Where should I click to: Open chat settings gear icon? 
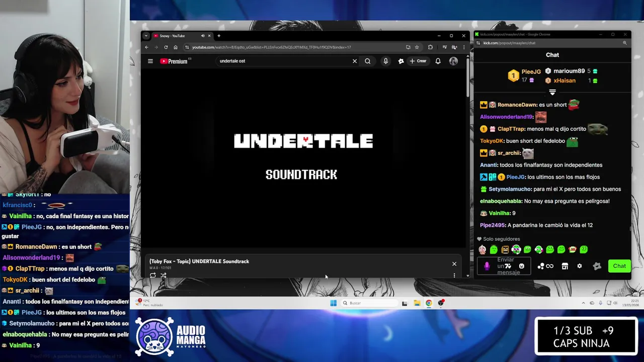580,266
